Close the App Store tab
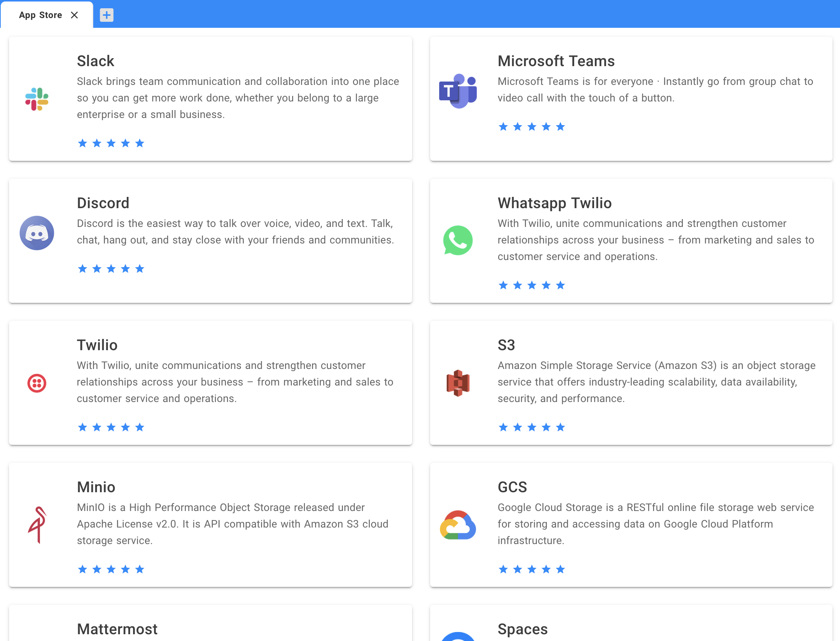 [74, 15]
